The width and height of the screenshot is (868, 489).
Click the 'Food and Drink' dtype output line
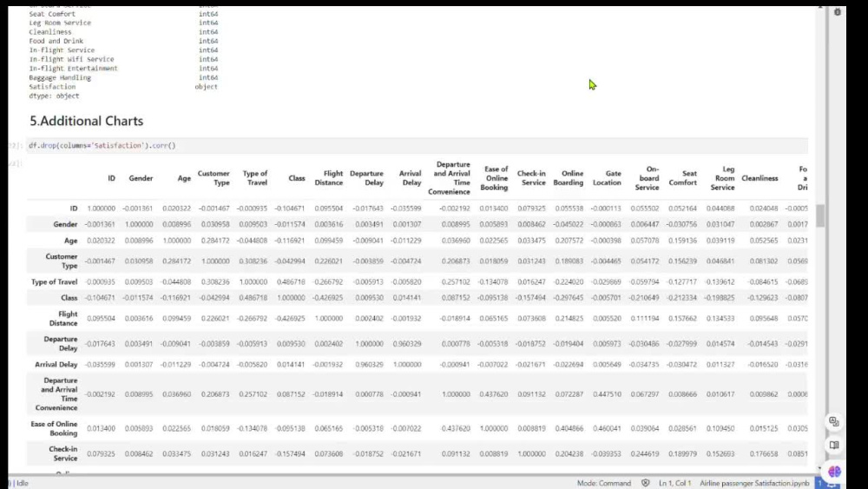(123, 41)
